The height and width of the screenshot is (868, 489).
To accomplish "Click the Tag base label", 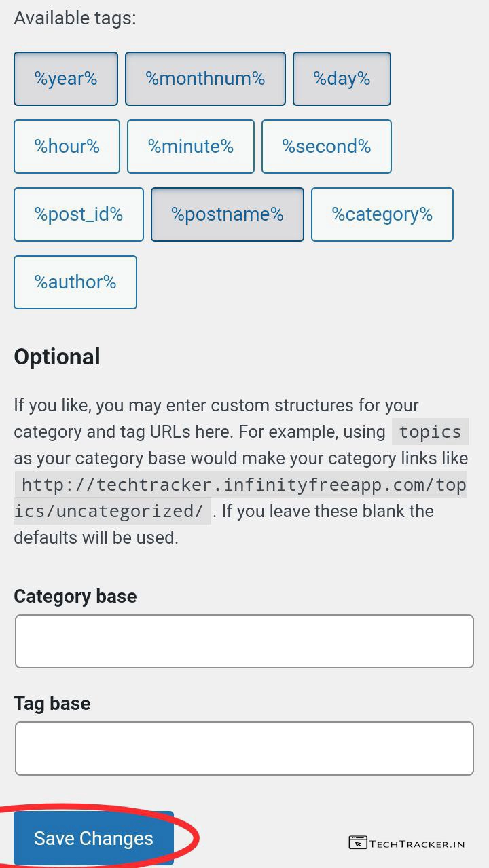I will click(52, 703).
